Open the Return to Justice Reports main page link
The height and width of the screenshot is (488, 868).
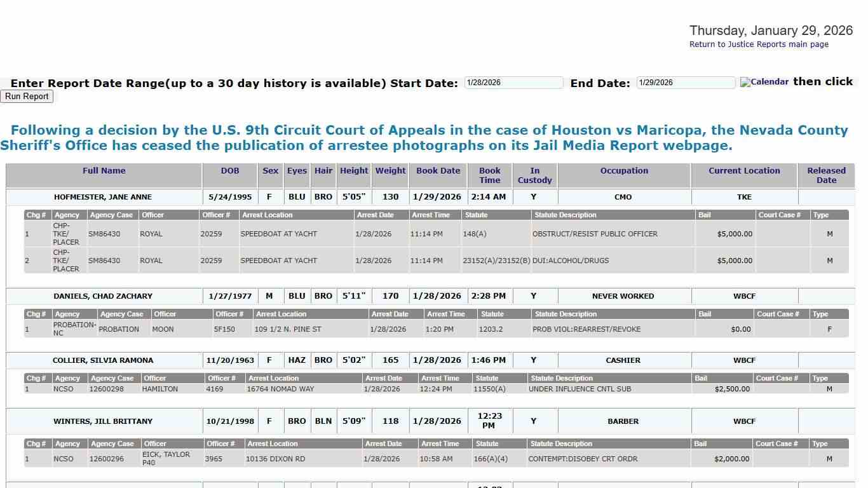(x=759, y=44)
